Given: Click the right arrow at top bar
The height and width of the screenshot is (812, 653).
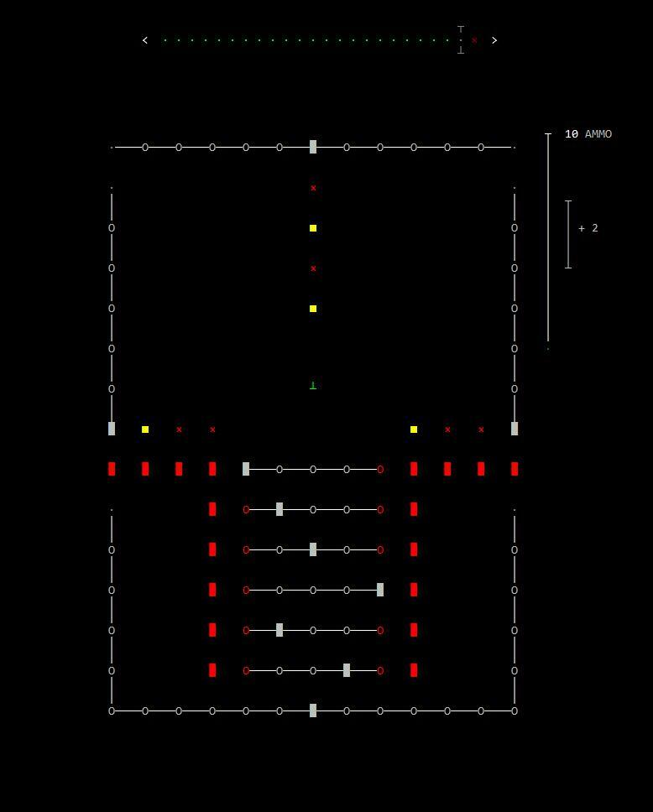Looking at the screenshot, I should pos(494,40).
